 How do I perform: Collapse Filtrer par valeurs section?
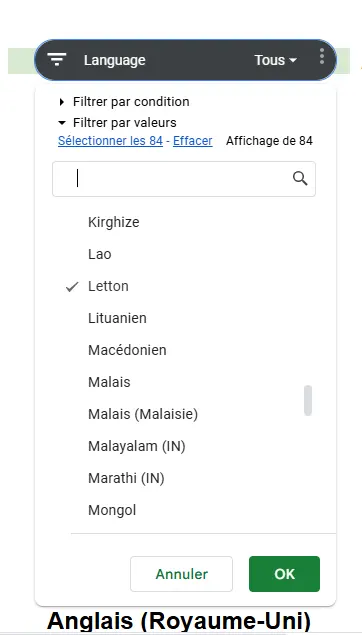pyautogui.click(x=117, y=123)
